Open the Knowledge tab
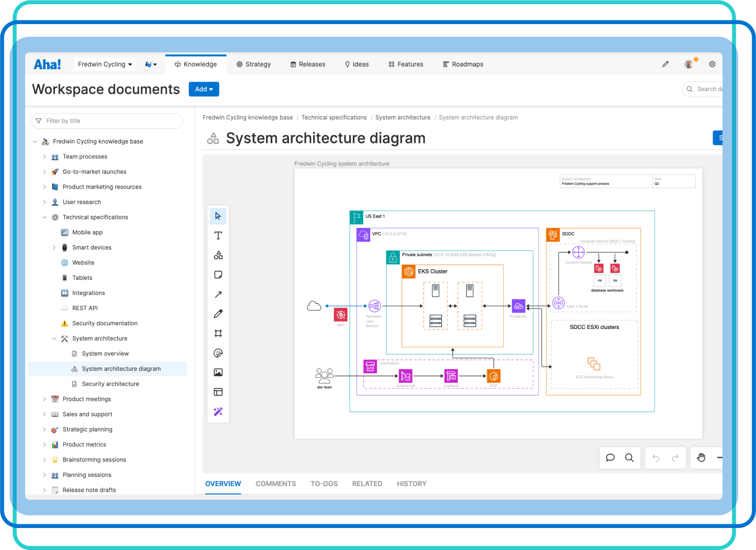 (196, 64)
